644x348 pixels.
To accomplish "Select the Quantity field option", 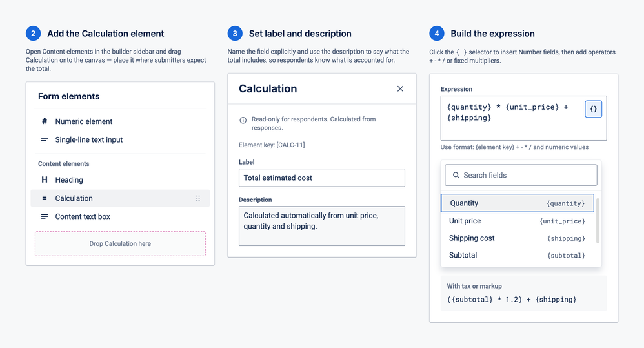I will pos(517,203).
